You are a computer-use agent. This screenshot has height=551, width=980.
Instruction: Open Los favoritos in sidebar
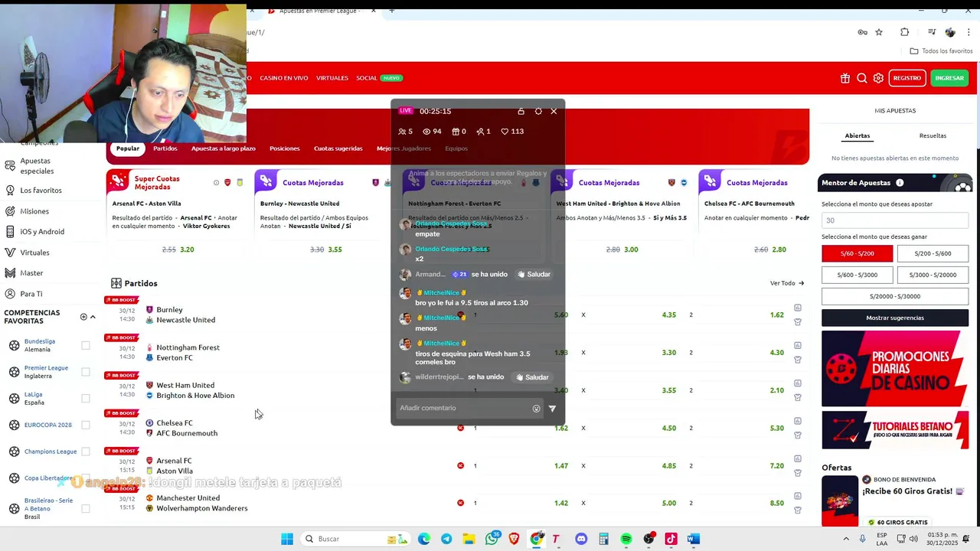[x=41, y=190]
